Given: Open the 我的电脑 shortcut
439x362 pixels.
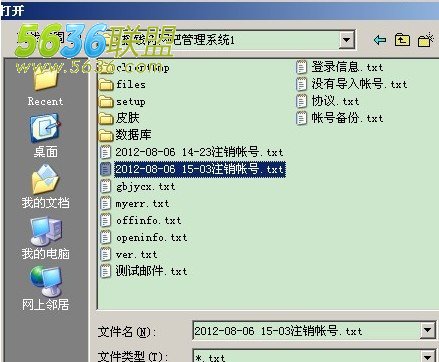Looking at the screenshot, I should pyautogui.click(x=45, y=238).
